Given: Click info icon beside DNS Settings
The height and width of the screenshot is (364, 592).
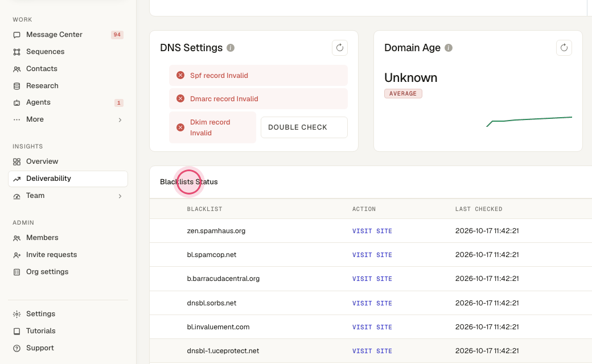Looking at the screenshot, I should pyautogui.click(x=231, y=48).
